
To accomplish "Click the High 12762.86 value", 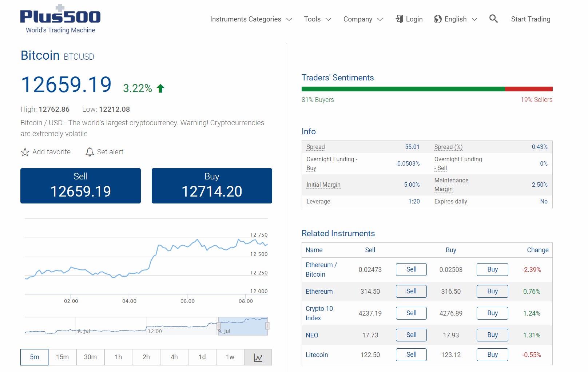I will click(54, 109).
